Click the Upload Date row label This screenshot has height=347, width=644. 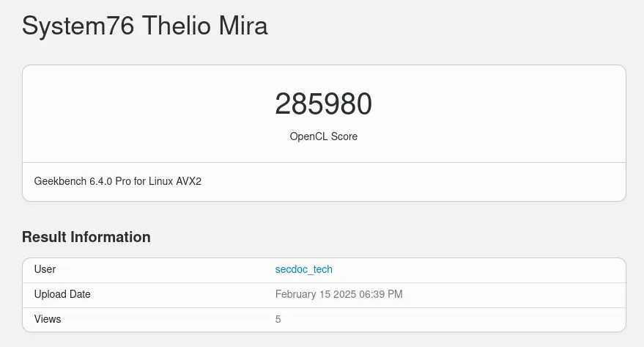(62, 294)
